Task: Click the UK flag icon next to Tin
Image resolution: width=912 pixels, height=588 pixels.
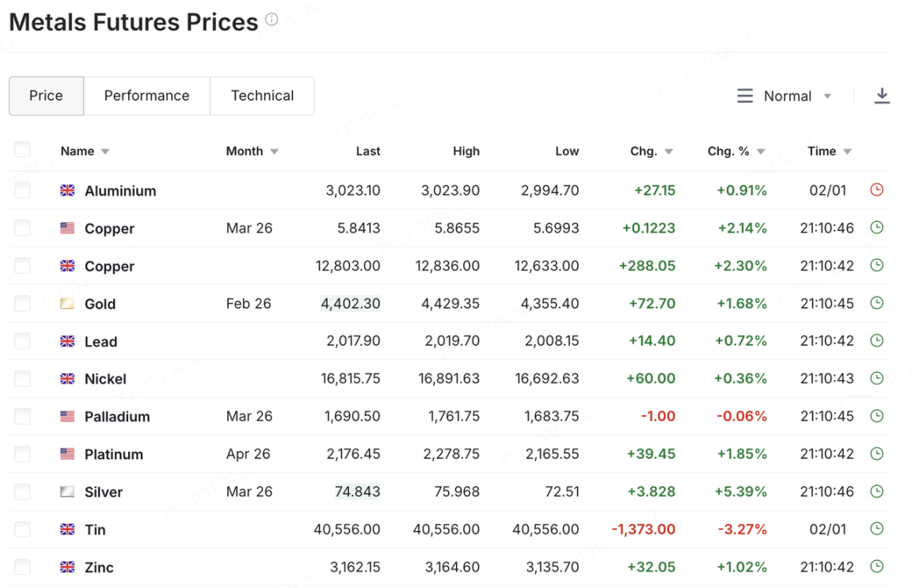Action: coord(68,529)
